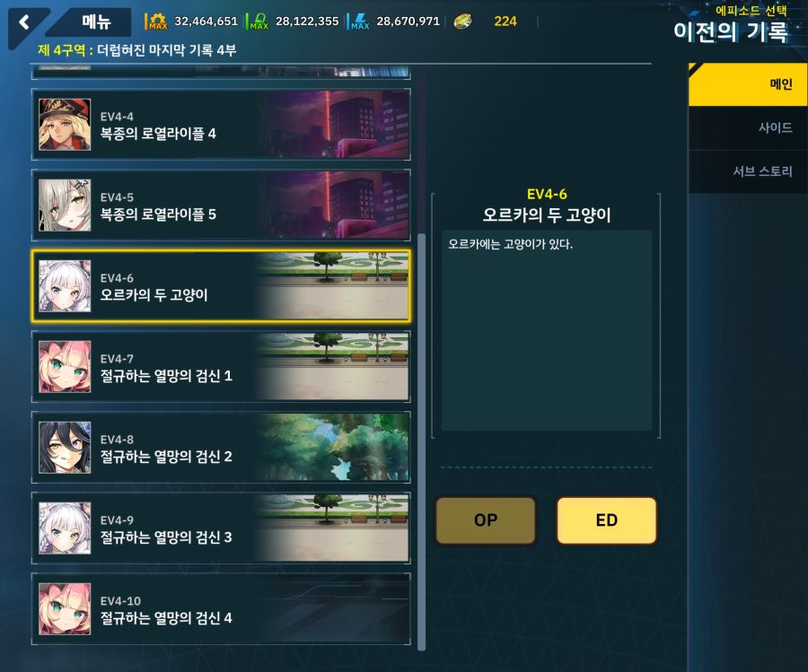Switch to the 사이드 tab
Viewport: 808px width, 672px height.
click(748, 128)
